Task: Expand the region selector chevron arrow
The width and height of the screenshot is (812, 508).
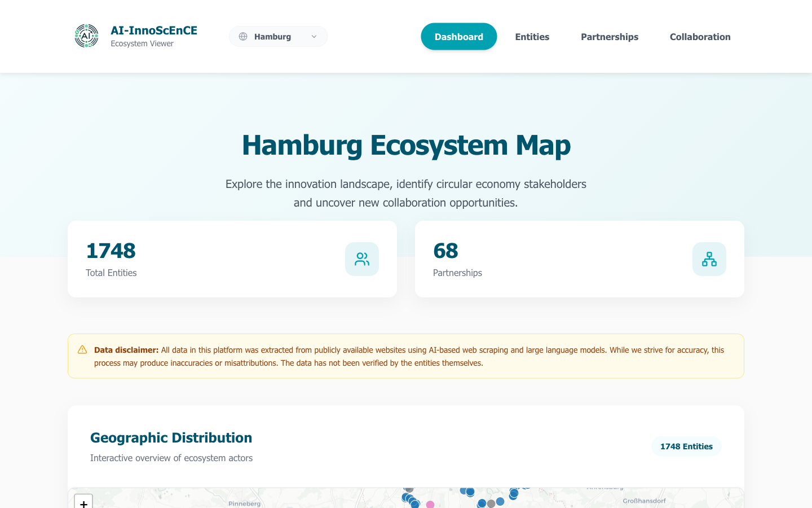Action: click(314, 37)
